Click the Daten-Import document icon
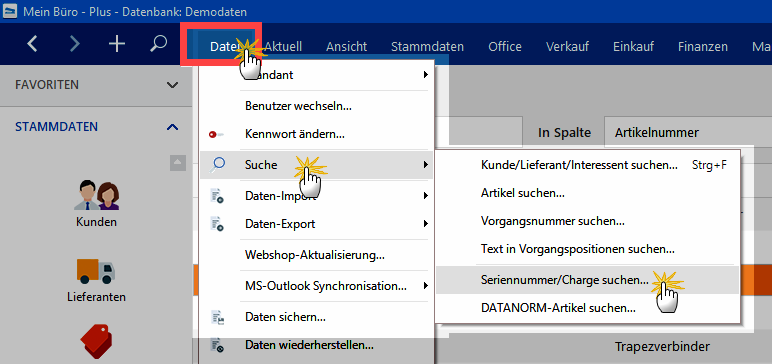 (x=217, y=196)
